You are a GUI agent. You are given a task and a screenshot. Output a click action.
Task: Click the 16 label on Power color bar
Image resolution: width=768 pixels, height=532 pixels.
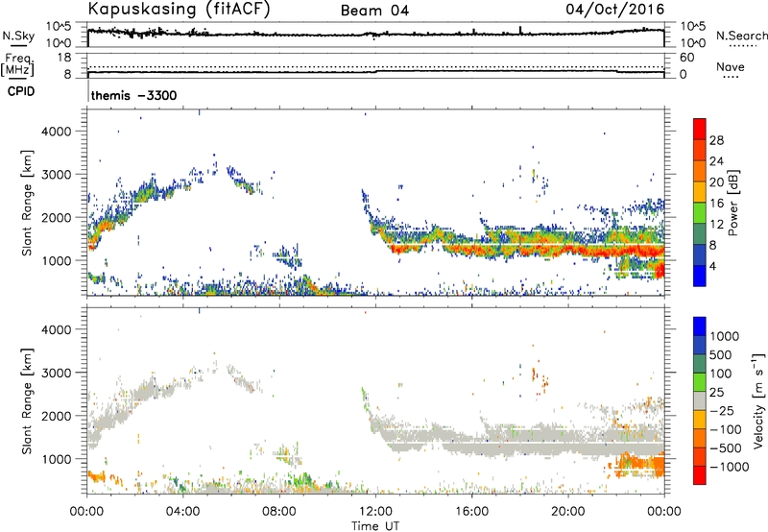(x=716, y=204)
